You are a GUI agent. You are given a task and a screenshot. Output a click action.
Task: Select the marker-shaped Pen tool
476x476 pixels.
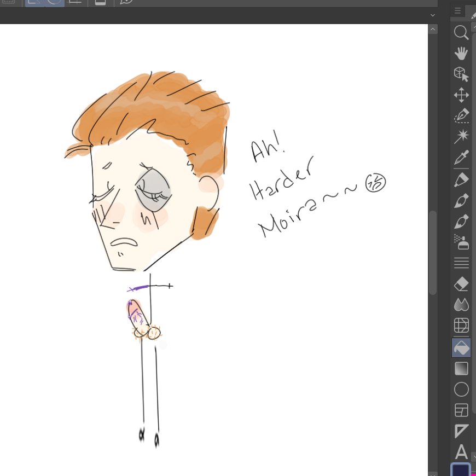click(x=461, y=180)
